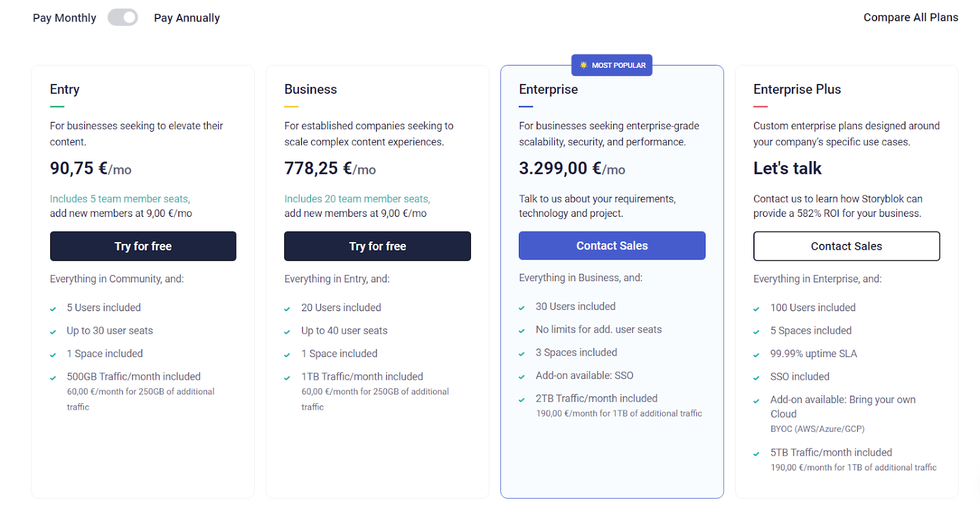This screenshot has height=509, width=980.
Task: Click Try for free on the Business plan
Action: [x=377, y=246]
